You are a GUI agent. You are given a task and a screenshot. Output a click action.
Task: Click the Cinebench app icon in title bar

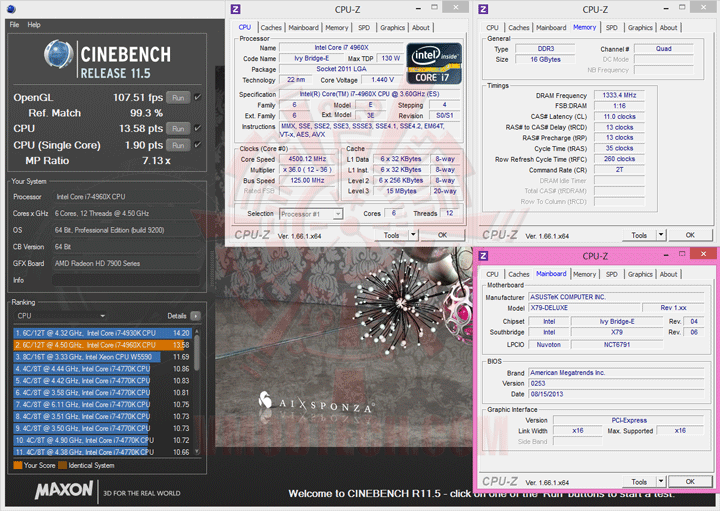(11, 9)
